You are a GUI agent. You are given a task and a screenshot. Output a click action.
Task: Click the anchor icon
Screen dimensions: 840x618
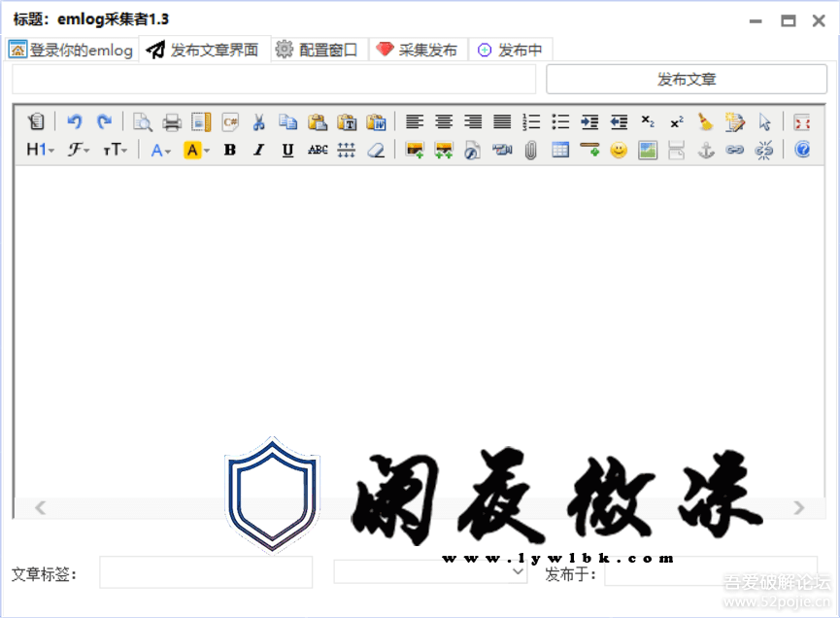tap(706, 150)
